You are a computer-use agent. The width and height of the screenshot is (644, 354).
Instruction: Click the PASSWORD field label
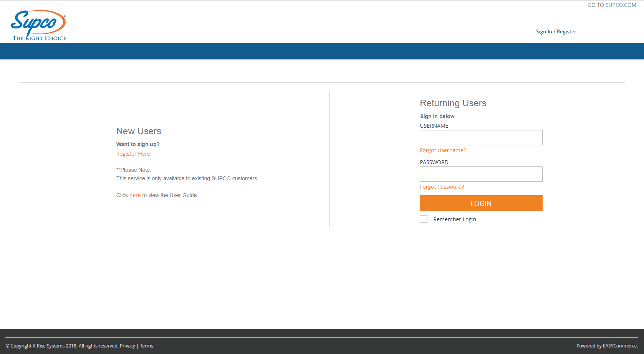coord(434,162)
